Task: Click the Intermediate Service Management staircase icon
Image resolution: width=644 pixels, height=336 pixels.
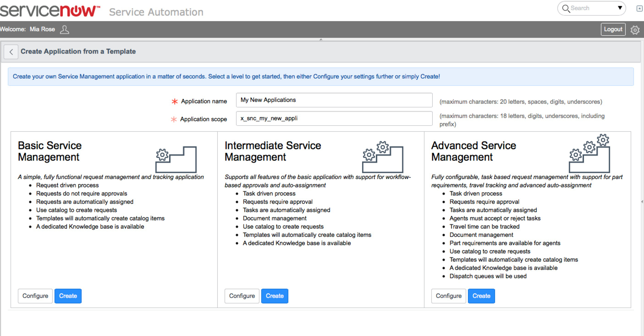Action: (x=383, y=157)
